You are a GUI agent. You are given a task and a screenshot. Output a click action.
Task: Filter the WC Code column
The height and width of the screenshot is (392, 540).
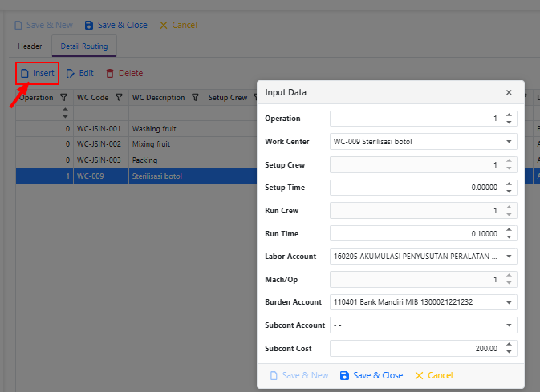119,97
